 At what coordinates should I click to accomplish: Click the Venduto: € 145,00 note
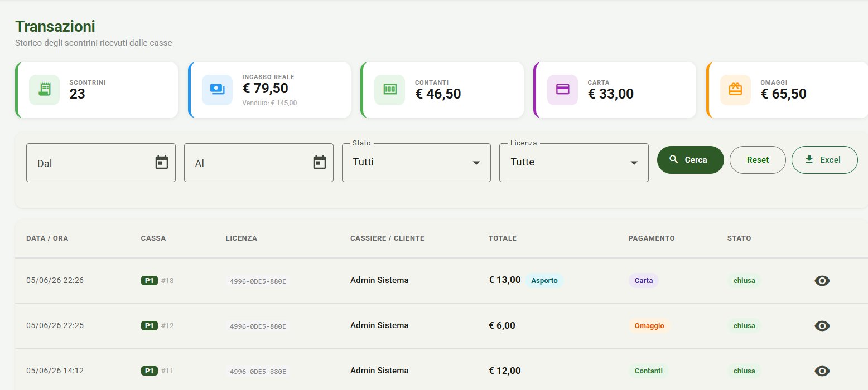point(269,103)
